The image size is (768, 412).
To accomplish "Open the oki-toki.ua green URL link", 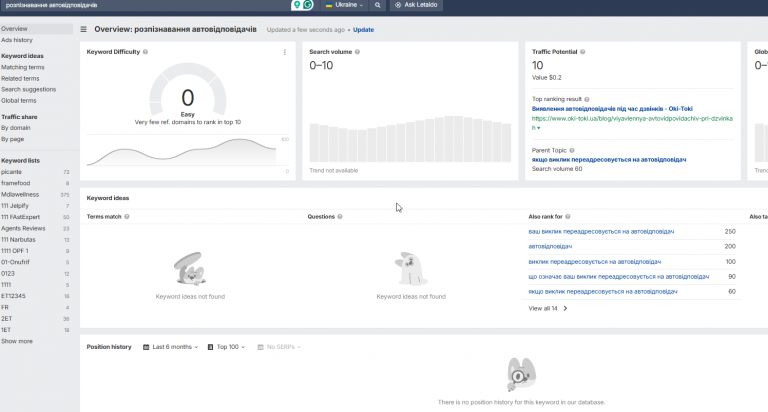I will coord(632,123).
